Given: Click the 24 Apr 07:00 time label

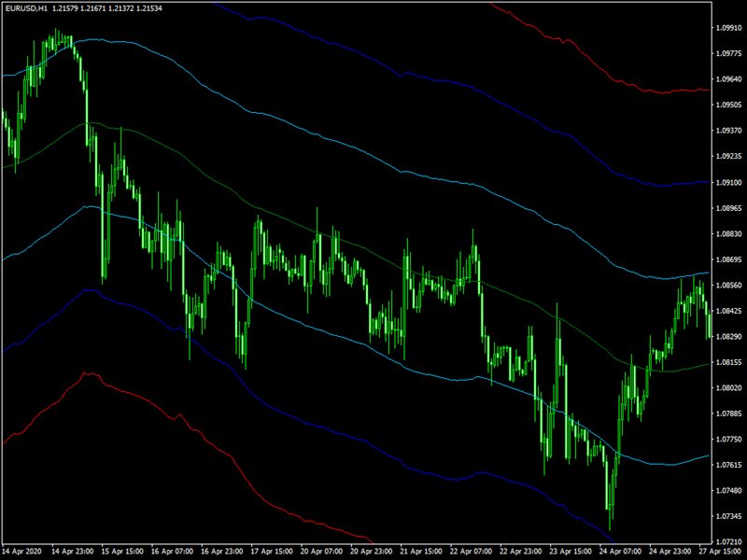Looking at the screenshot, I should click(620, 552).
